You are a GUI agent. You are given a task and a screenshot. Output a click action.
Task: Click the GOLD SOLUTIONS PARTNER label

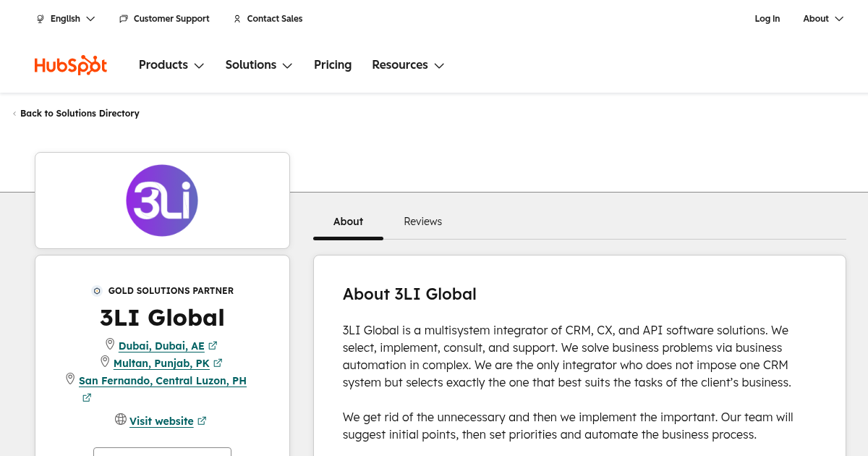[x=171, y=291]
